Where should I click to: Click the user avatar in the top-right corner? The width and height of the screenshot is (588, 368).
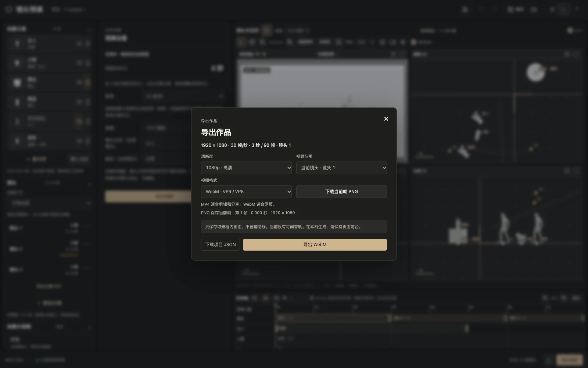[563, 9]
